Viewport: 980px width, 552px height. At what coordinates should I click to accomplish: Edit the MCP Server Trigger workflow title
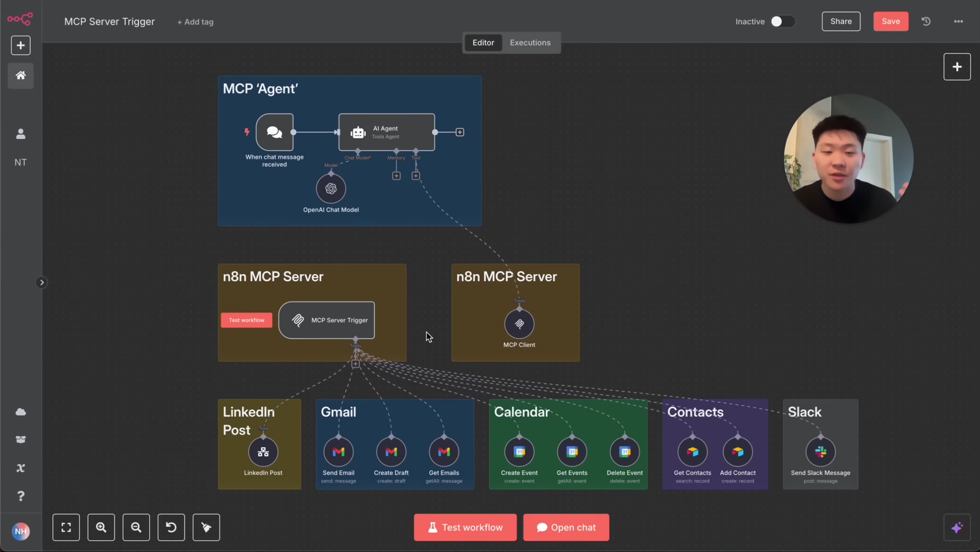click(110, 21)
